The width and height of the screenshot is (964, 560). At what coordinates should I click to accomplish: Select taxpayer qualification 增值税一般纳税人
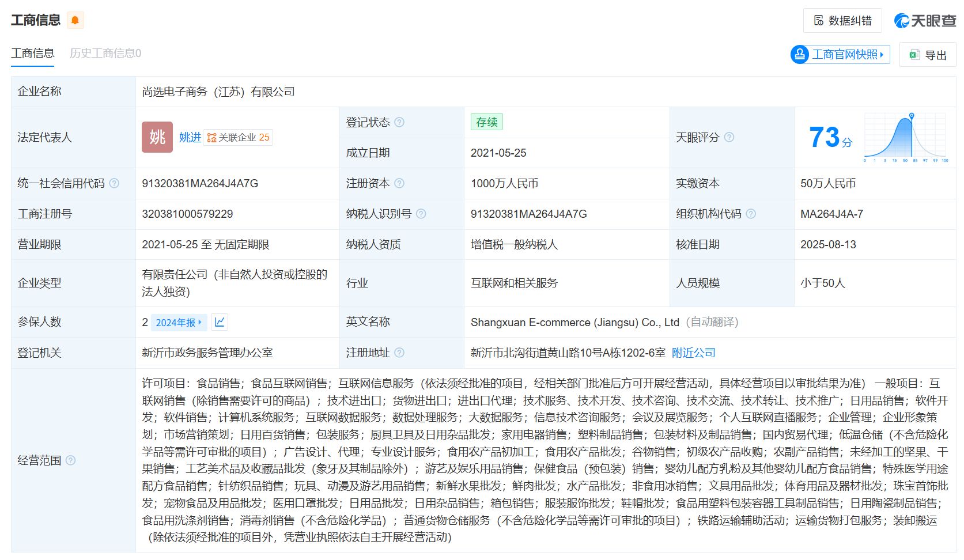coord(514,244)
